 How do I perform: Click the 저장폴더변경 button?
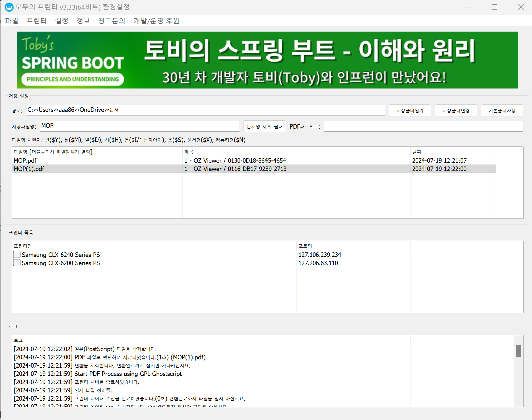(x=456, y=110)
